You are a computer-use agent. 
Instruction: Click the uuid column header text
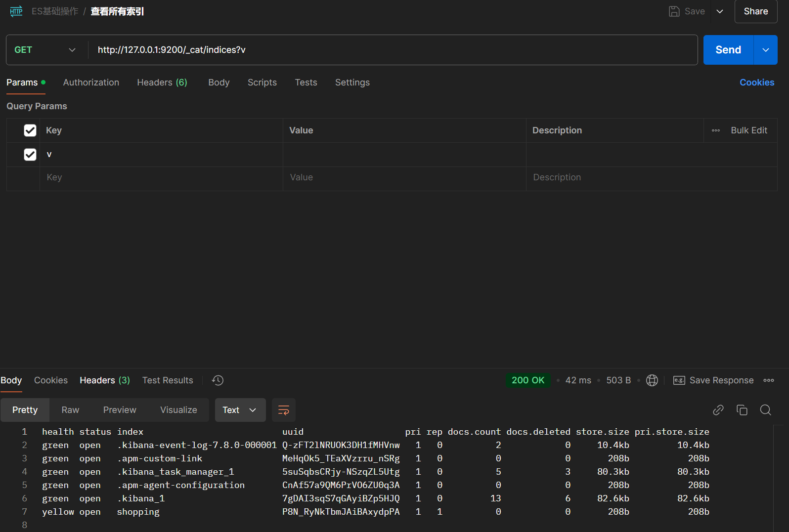(x=293, y=432)
